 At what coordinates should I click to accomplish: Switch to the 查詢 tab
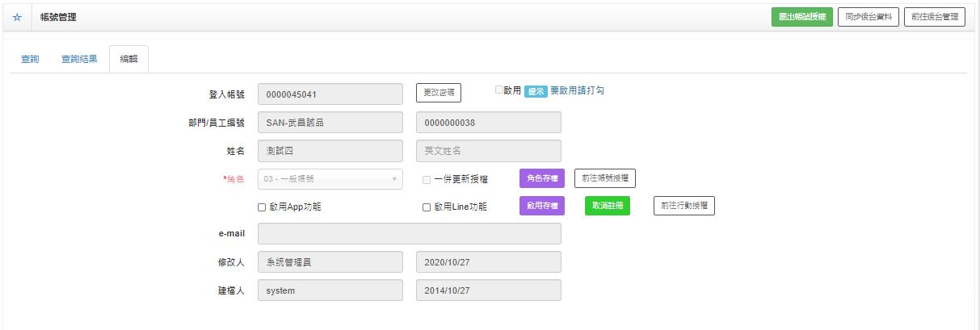coord(30,60)
